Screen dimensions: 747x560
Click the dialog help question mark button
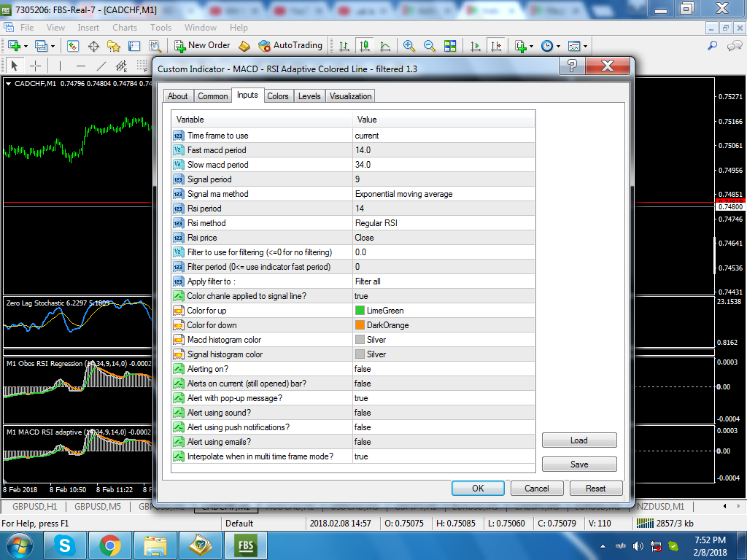click(572, 66)
